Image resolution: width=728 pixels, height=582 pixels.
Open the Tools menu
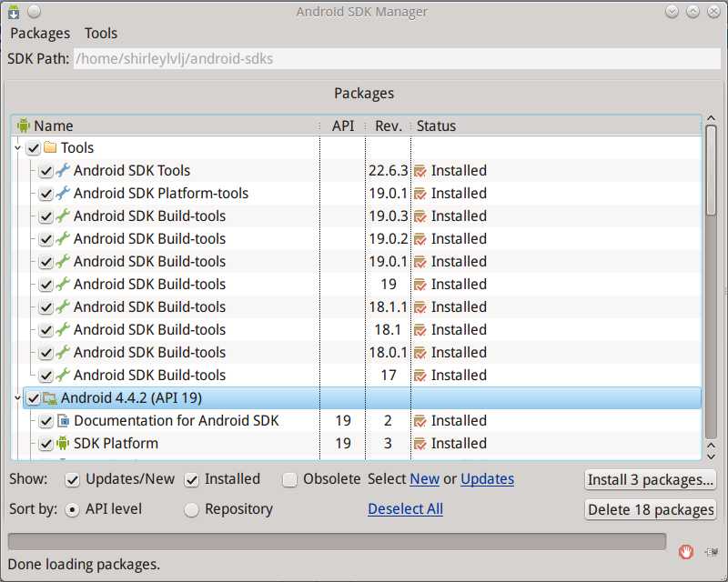coord(101,34)
